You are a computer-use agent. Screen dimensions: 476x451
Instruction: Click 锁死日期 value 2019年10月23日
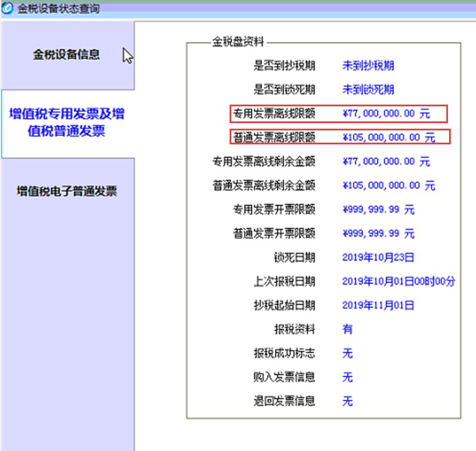[378, 257]
